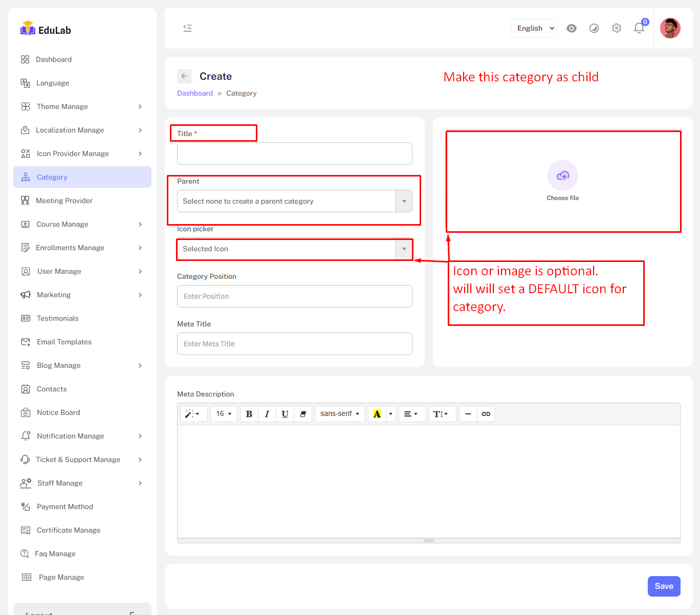This screenshot has height=615, width=700.
Task: Collapse sidebar using the menu toggle icon
Action: coord(187,28)
